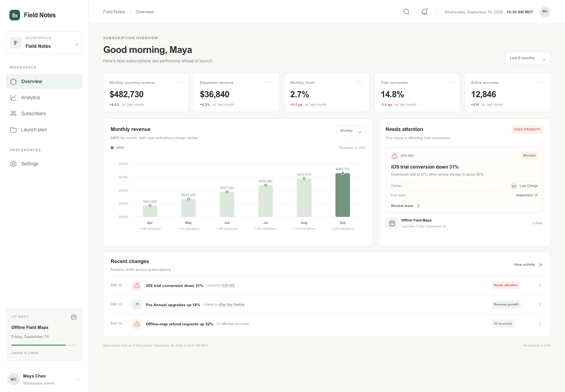Click the 14.8% trial conversion value

click(392, 94)
